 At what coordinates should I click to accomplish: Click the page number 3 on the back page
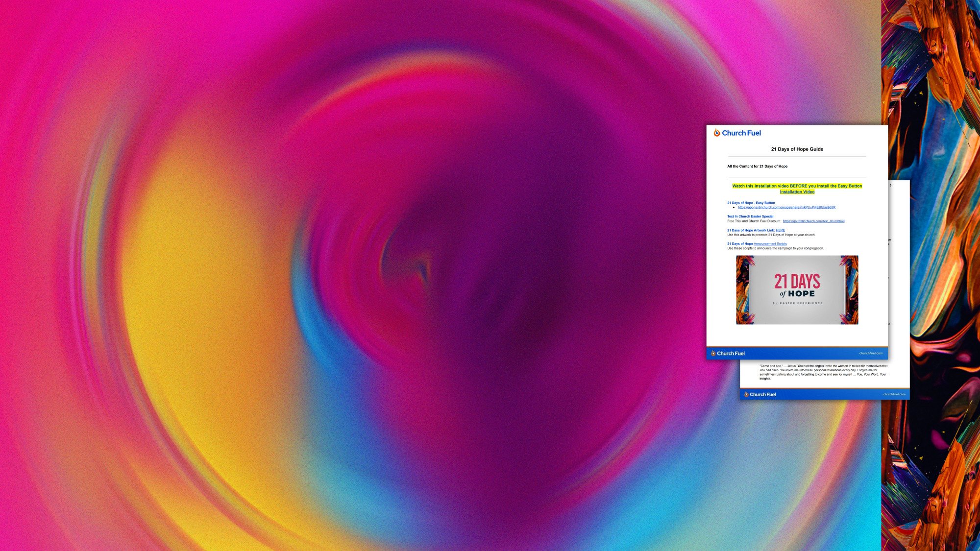890,185
